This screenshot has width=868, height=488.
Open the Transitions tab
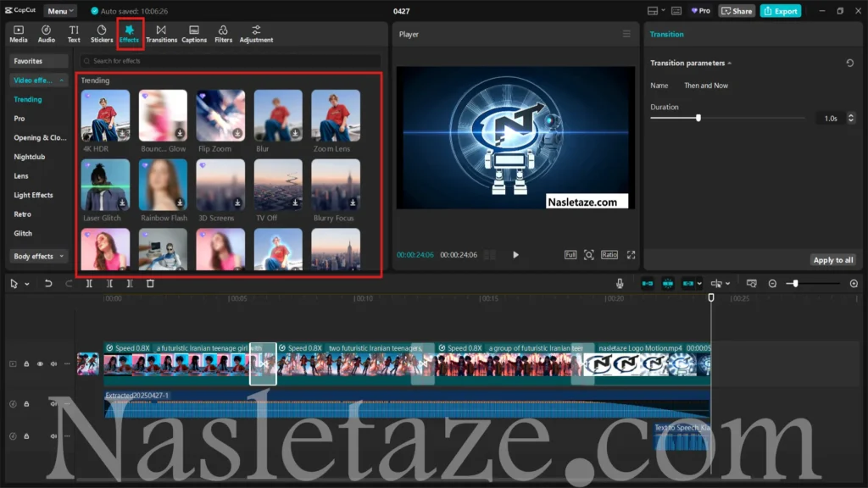(161, 34)
